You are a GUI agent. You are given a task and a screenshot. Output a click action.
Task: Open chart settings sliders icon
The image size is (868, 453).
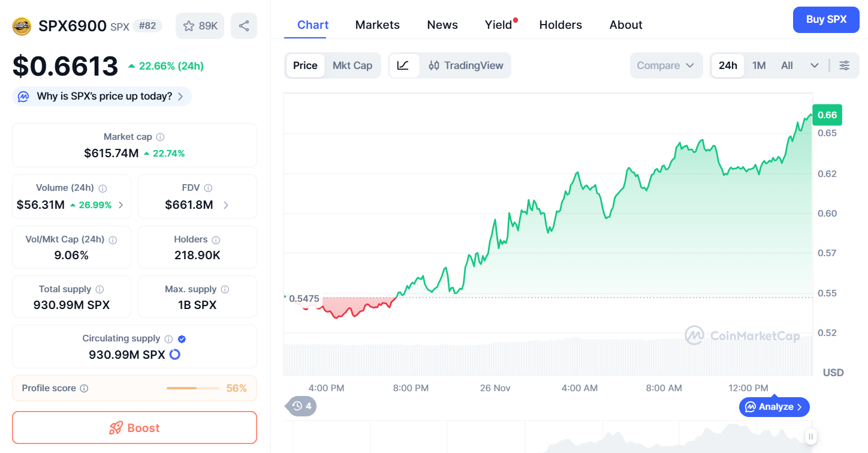844,65
